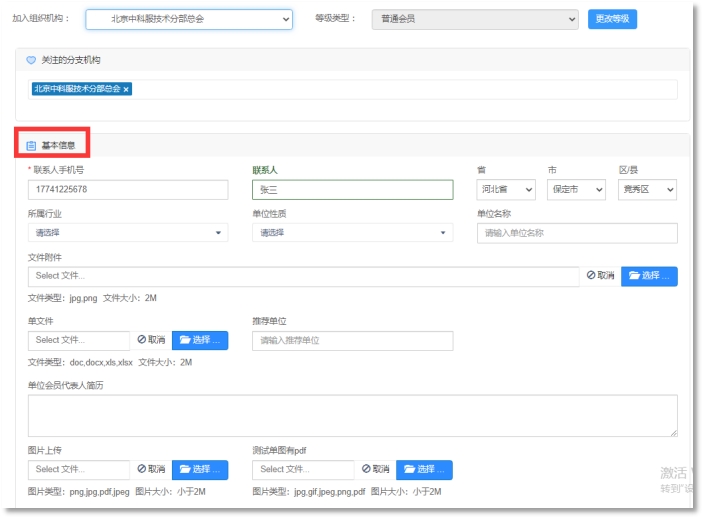
Task: Click the 更改等级 button
Action: 612,19
